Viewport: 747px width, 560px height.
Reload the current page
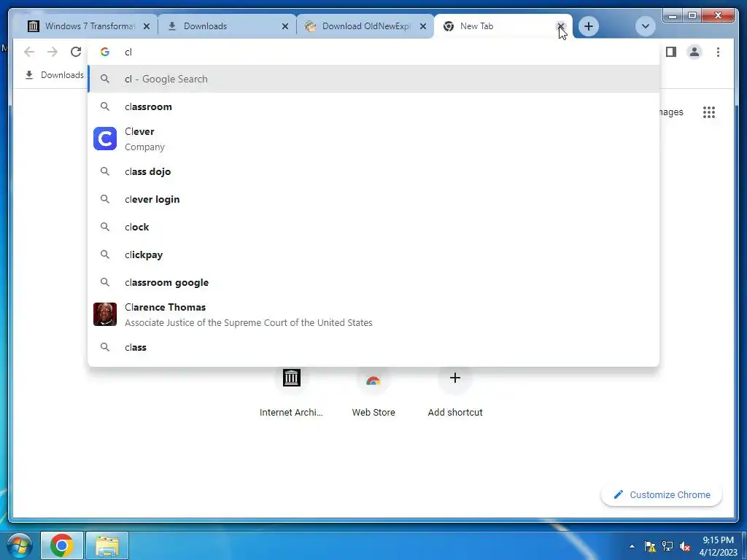coord(76,52)
